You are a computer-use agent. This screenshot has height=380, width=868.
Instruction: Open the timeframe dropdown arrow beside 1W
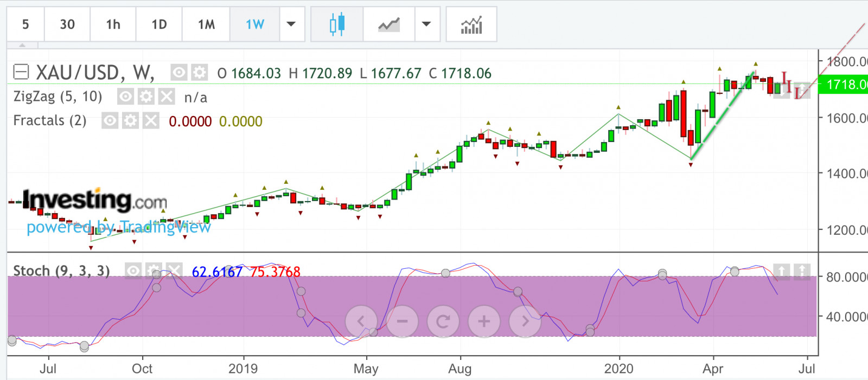(x=291, y=24)
